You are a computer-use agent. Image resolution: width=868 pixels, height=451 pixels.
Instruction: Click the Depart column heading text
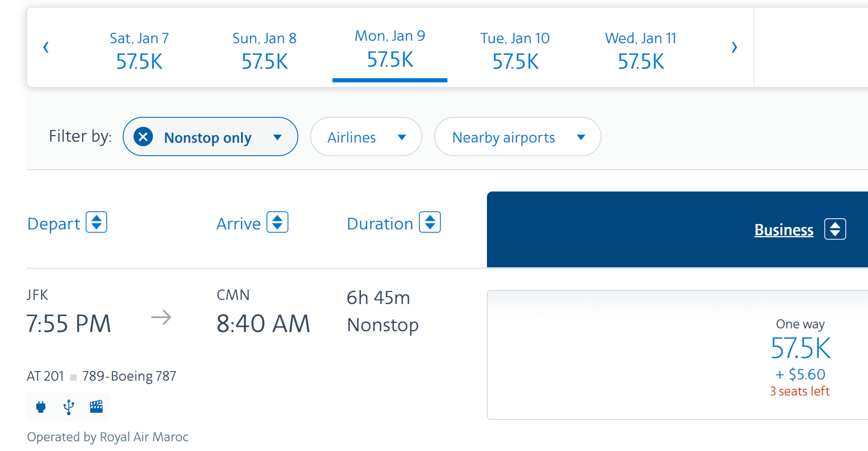coord(54,224)
